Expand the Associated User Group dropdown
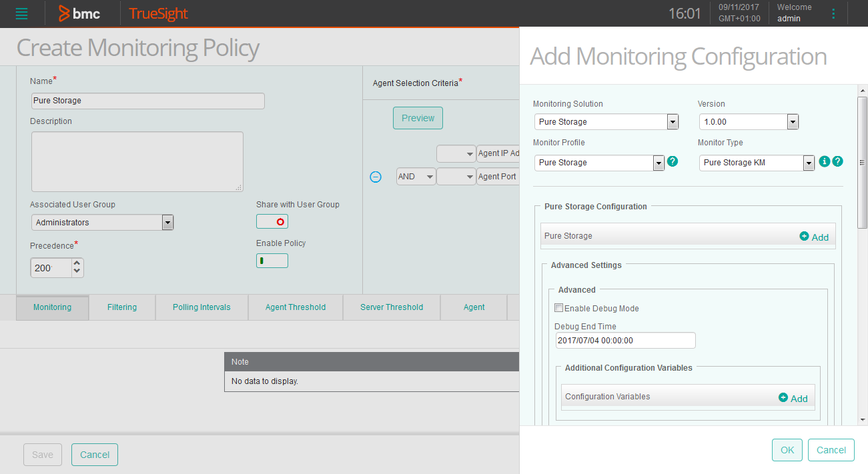This screenshot has height=474, width=868. 167,222
